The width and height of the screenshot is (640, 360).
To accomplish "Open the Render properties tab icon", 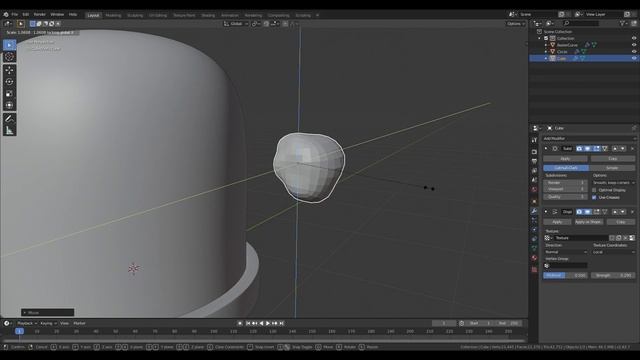I will pyautogui.click(x=534, y=152).
